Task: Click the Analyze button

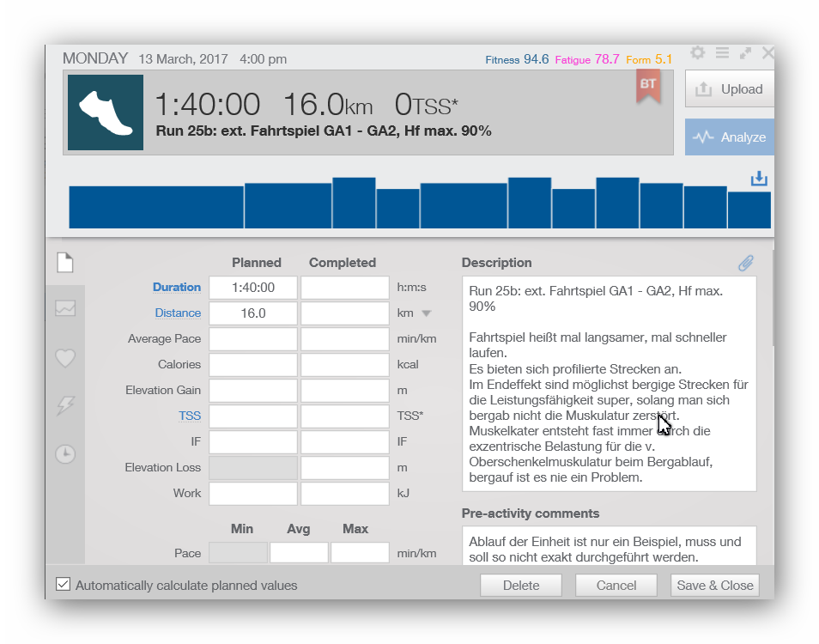Action: point(730,137)
